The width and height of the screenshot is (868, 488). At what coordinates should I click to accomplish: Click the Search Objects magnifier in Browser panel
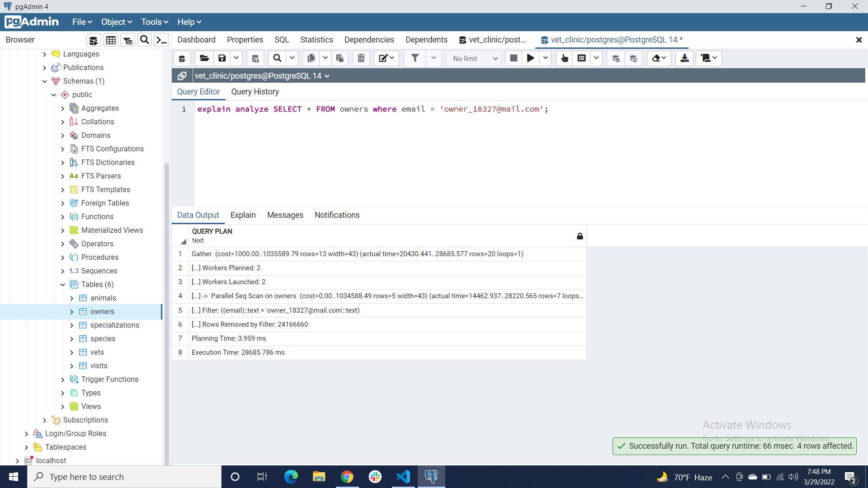tap(145, 40)
